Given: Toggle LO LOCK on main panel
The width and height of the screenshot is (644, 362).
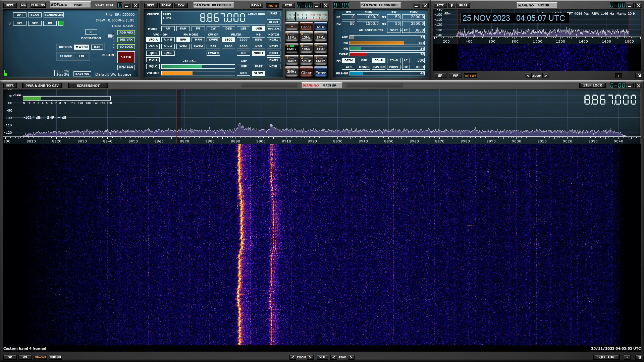Looking at the screenshot, I should (126, 47).
